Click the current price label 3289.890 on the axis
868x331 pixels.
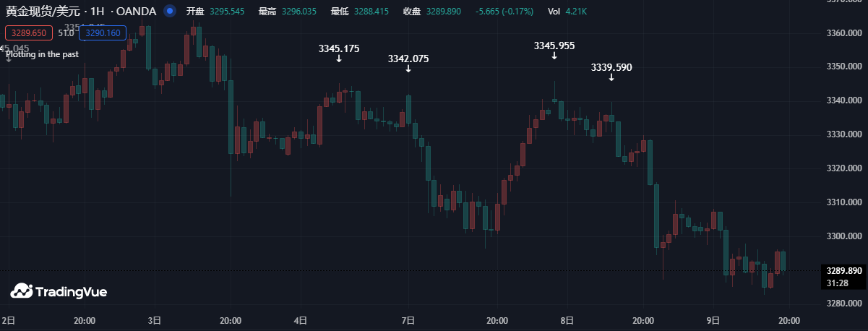[x=843, y=271]
